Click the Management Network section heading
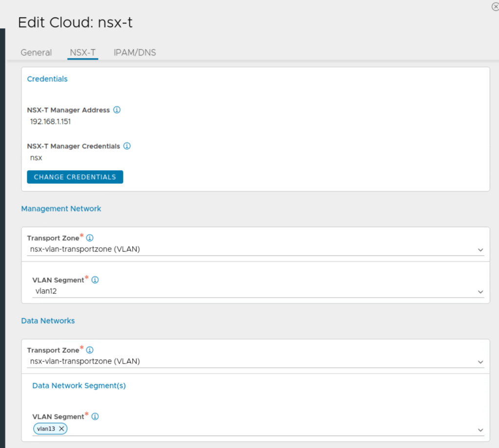The image size is (499, 448). [61, 209]
